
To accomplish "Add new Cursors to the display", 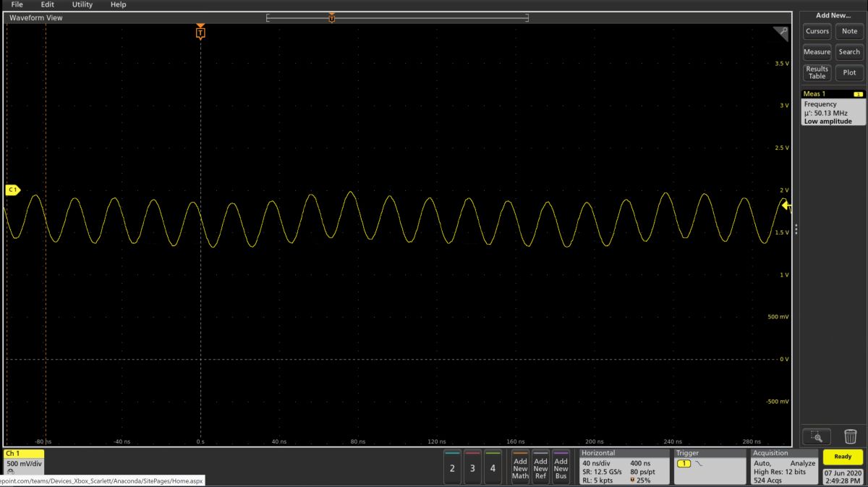I will click(817, 31).
